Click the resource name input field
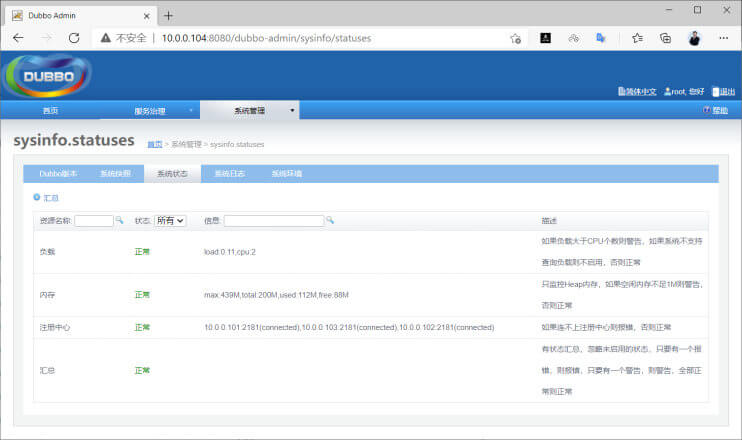 (94, 220)
